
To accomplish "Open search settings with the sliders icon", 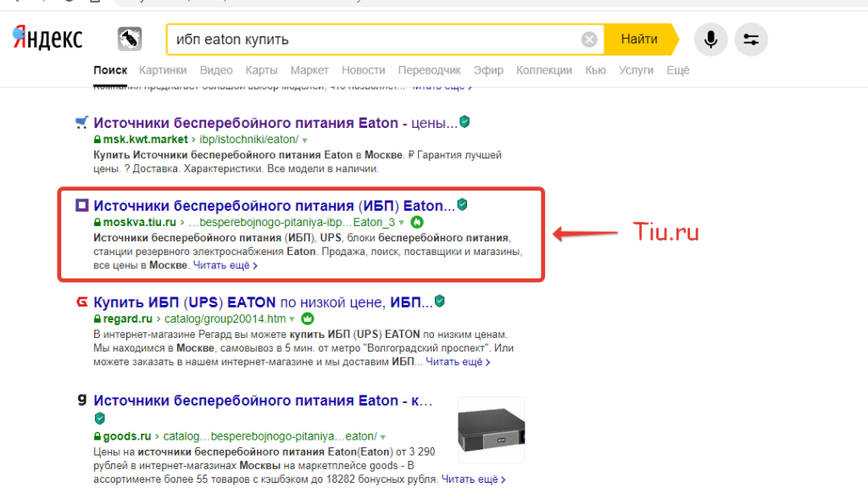I will click(x=751, y=39).
